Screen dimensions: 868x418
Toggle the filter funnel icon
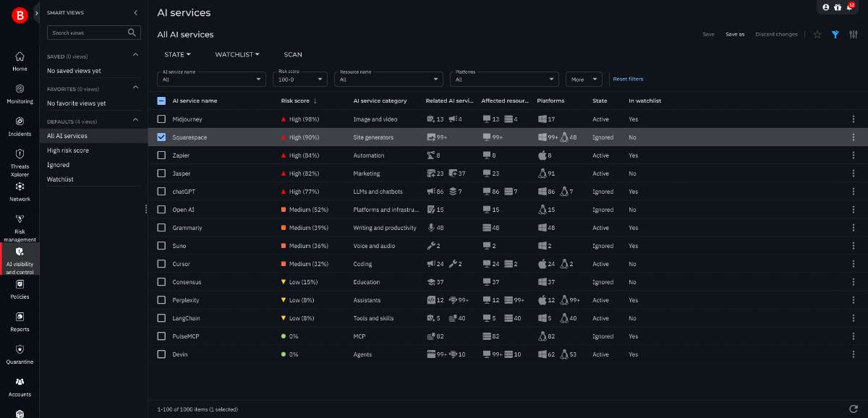coord(835,34)
